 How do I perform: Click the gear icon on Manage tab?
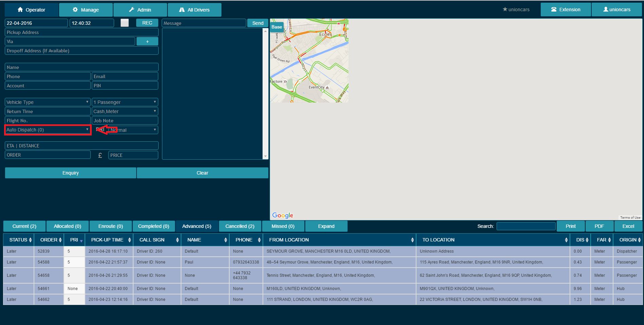75,10
